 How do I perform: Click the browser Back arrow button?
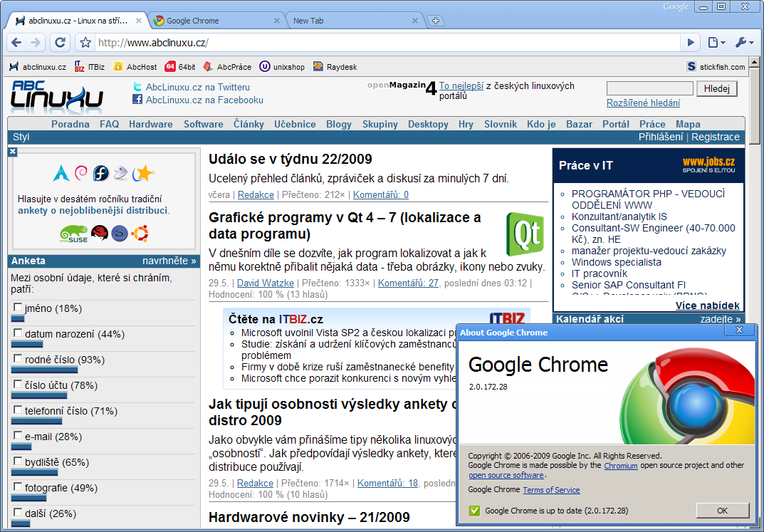click(x=16, y=43)
